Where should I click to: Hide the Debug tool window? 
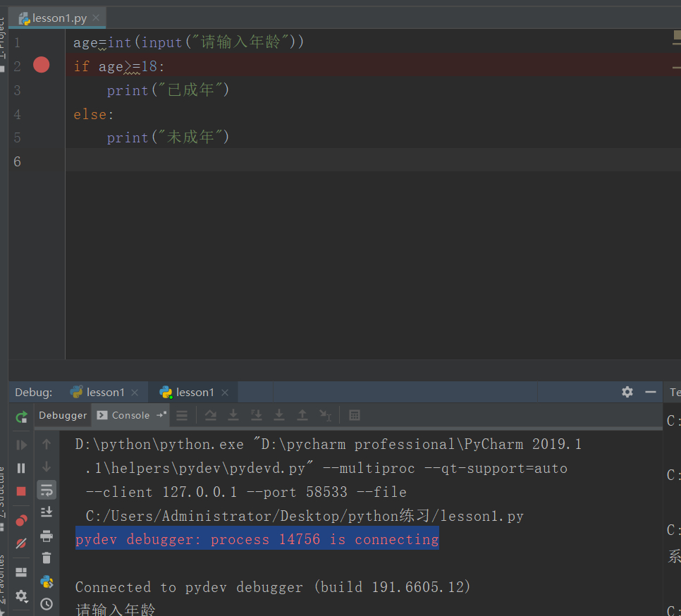[x=650, y=392]
